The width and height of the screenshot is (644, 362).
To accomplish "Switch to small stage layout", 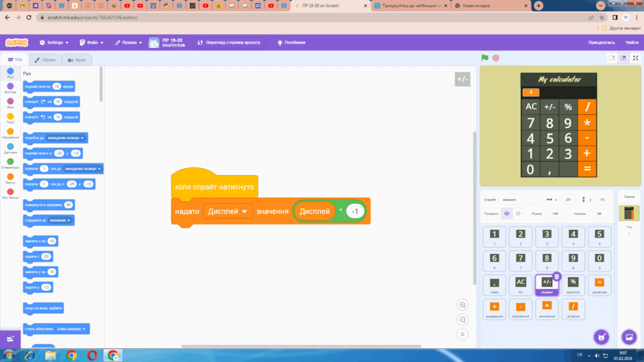I will pyautogui.click(x=612, y=58).
